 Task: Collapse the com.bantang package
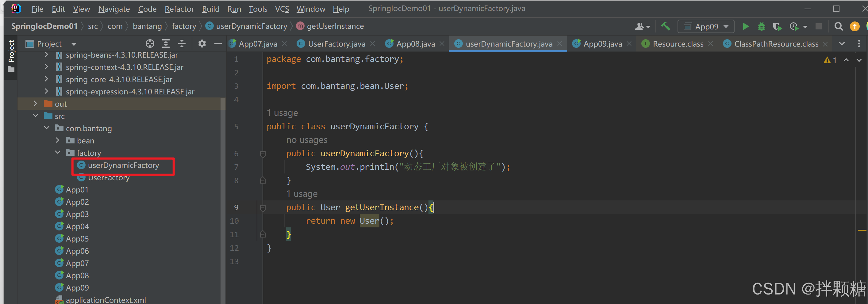tap(47, 128)
